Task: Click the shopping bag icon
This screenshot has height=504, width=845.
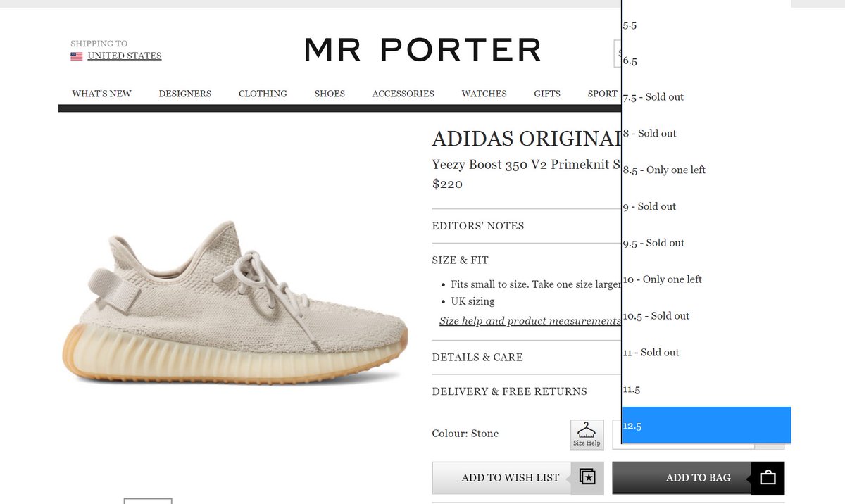Action: (x=768, y=478)
